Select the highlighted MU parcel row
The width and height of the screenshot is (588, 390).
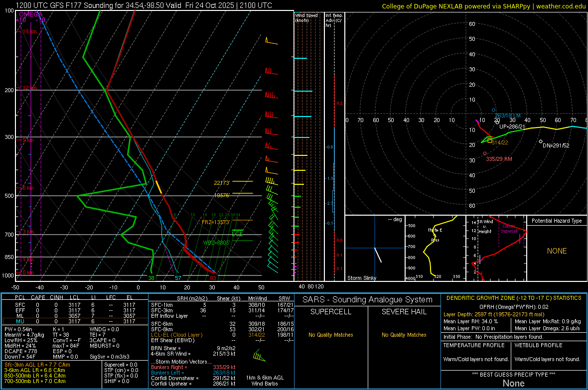[x=74, y=321]
